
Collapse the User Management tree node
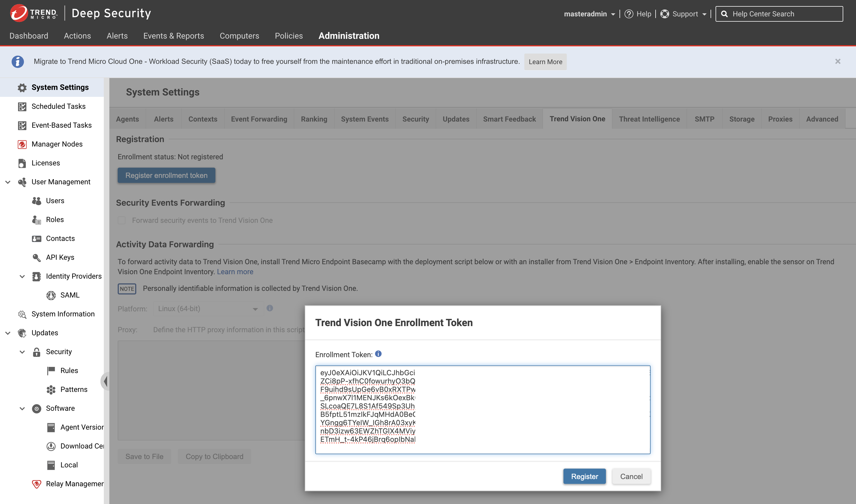click(8, 182)
